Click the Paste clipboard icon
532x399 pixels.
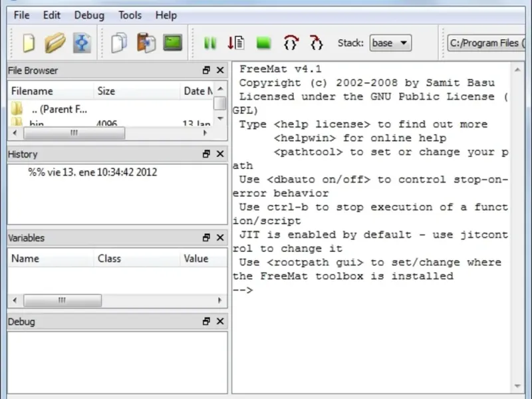pos(146,43)
